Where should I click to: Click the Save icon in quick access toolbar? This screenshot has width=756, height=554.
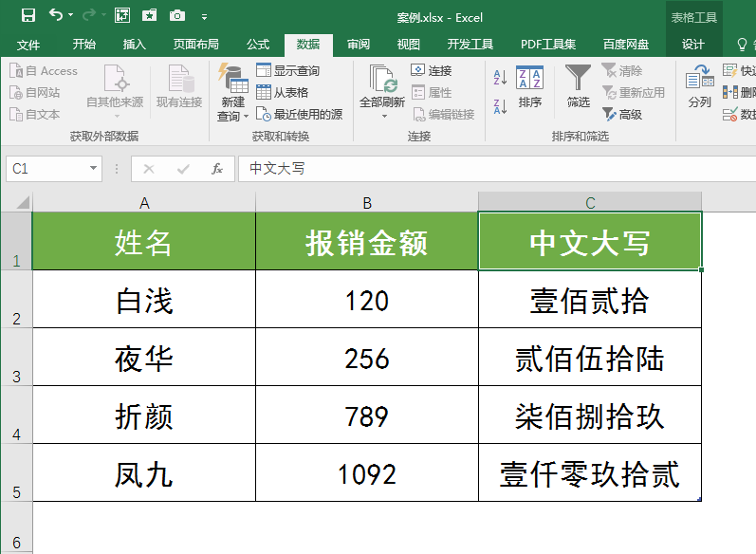28,15
